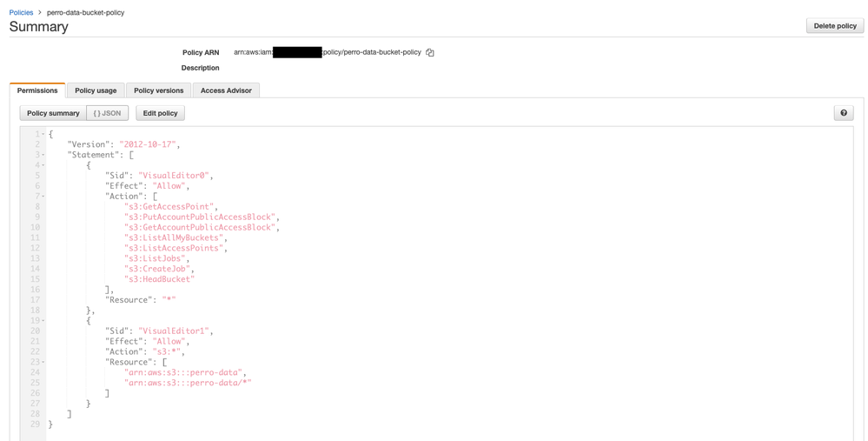Select the JSON view button
The height and width of the screenshot is (441, 868).
(108, 113)
